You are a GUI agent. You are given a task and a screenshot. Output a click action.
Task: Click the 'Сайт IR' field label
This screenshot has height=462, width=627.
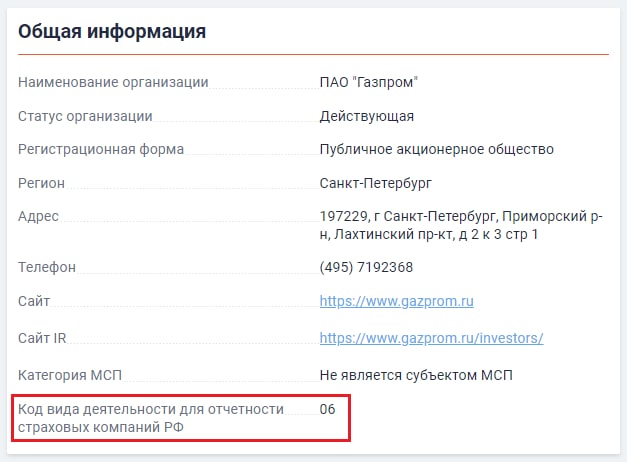click(x=42, y=338)
